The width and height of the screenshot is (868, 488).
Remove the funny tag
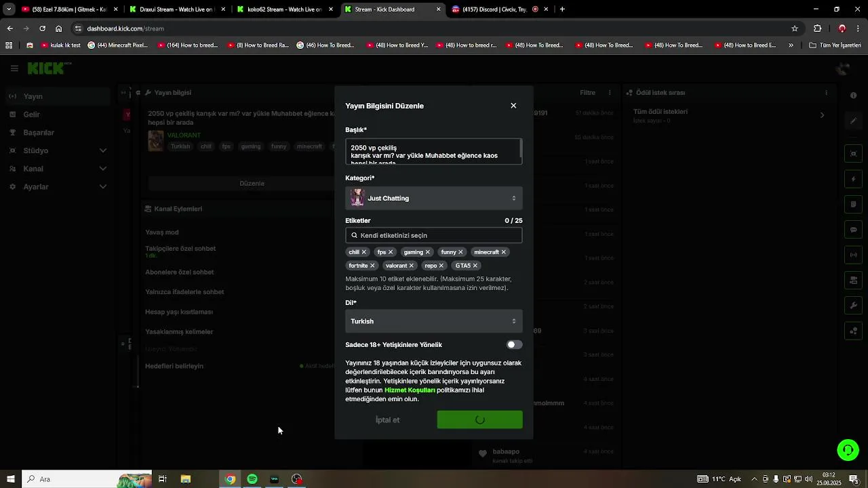tap(461, 252)
